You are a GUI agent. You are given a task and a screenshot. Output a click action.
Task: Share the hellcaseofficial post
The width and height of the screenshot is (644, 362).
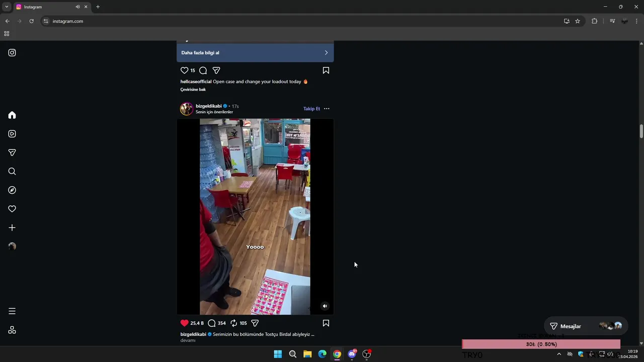(216, 70)
